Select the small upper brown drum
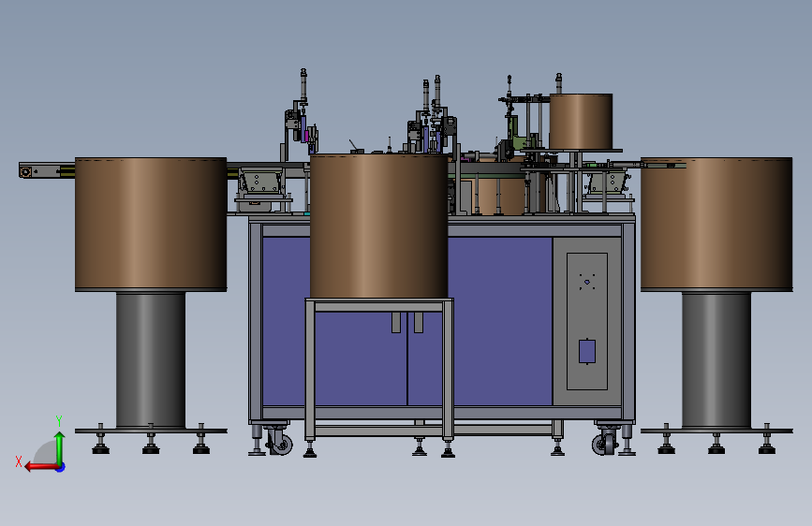812x526 pixels. [581, 122]
